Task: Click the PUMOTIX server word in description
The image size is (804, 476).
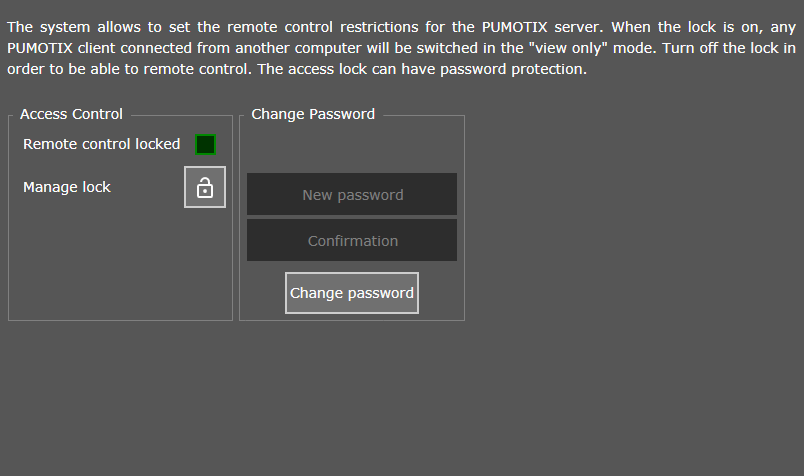Action: point(542,27)
